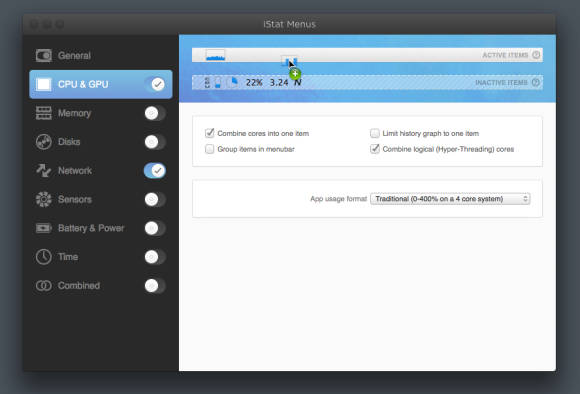
Task: Click the INACTIVE ITEMS label
Action: tap(501, 82)
